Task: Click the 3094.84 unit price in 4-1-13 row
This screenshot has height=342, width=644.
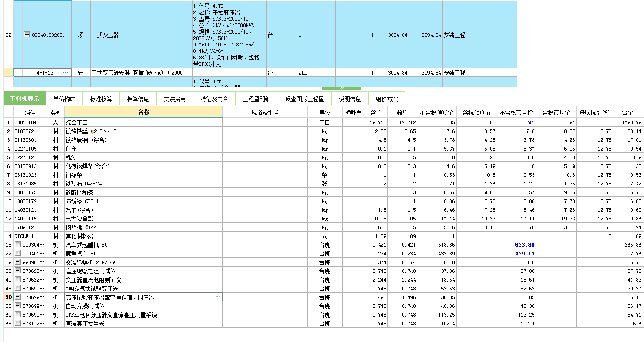Action: click(392, 73)
